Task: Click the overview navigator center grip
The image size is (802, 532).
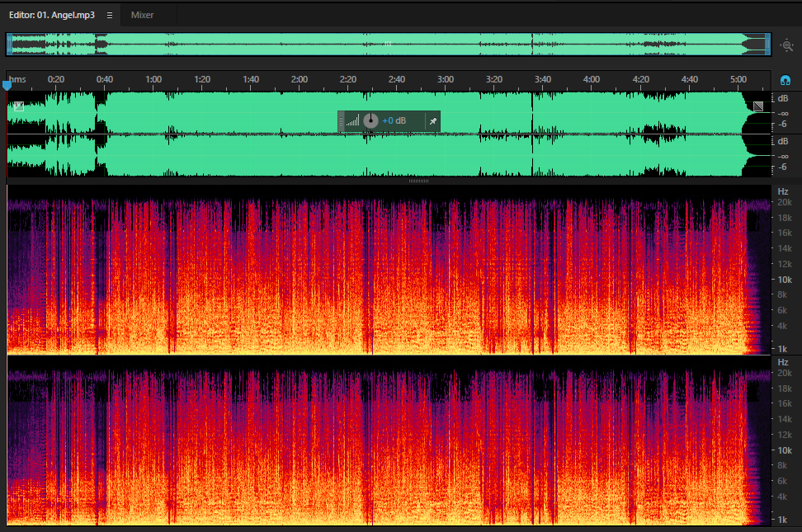Action: [x=389, y=44]
